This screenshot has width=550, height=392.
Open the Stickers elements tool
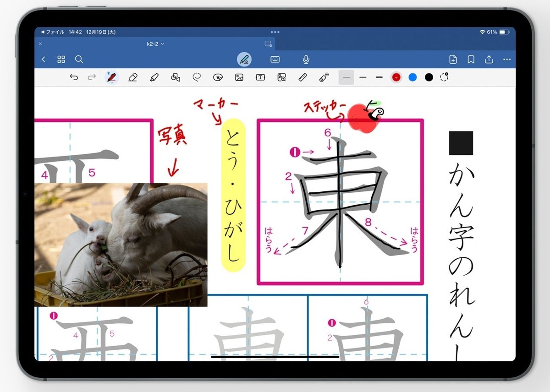click(218, 77)
